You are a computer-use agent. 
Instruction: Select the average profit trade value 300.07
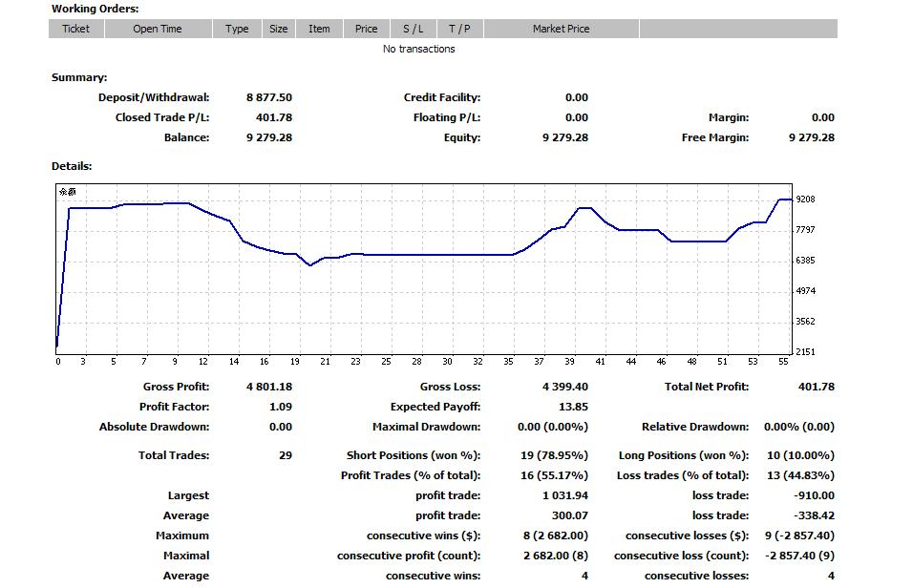[x=569, y=515]
